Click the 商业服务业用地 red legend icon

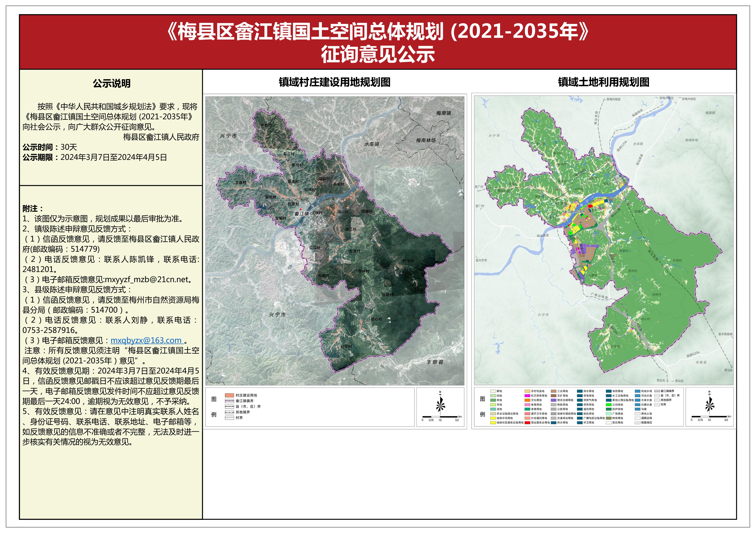(528, 422)
